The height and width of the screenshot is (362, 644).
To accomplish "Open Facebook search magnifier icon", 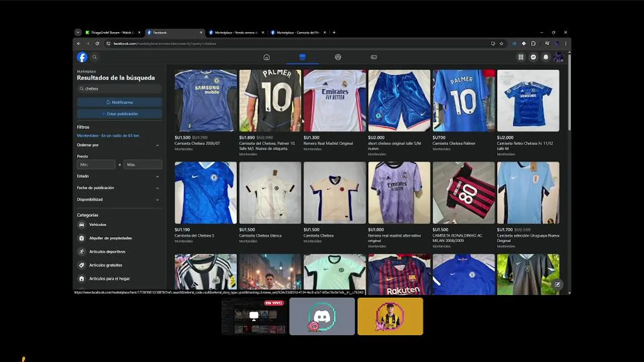I will pyautogui.click(x=95, y=57).
